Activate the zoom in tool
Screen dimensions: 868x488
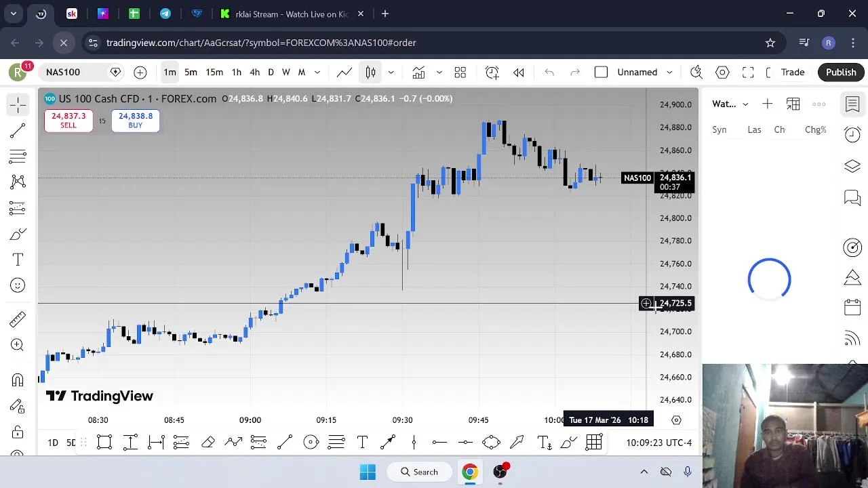(18, 345)
